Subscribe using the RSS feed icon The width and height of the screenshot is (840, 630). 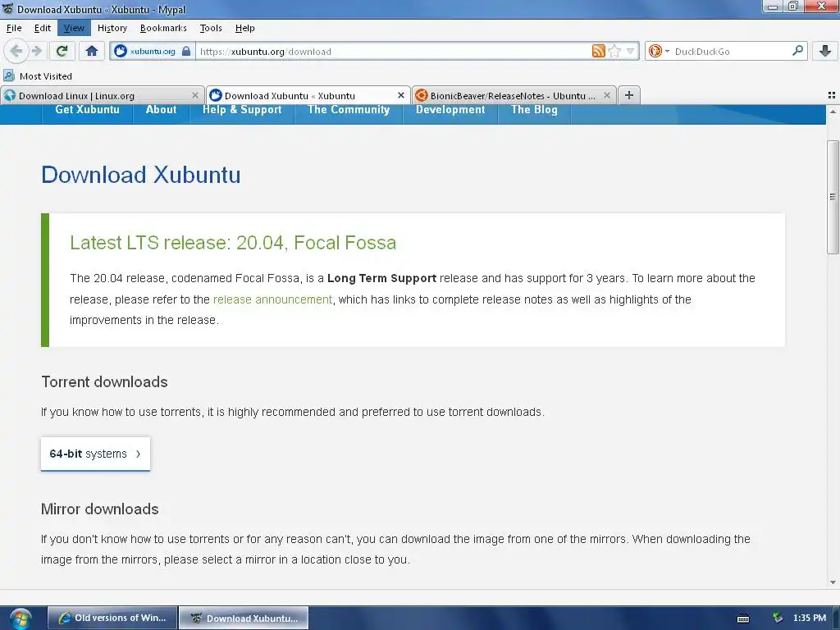tap(598, 52)
